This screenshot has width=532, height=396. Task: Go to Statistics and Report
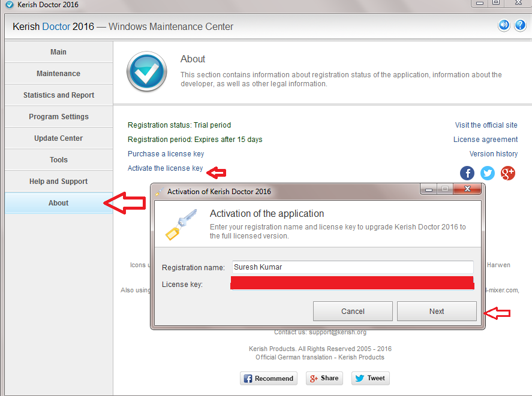[x=59, y=95]
